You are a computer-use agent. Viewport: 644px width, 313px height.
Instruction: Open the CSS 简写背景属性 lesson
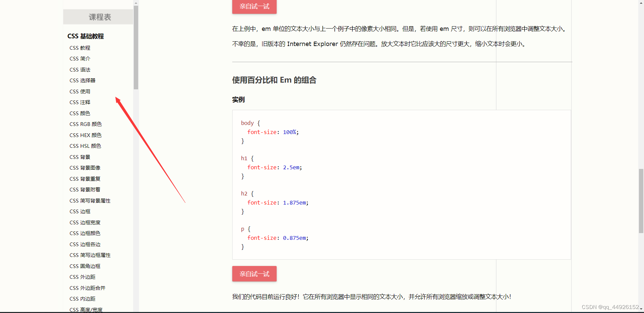89,200
